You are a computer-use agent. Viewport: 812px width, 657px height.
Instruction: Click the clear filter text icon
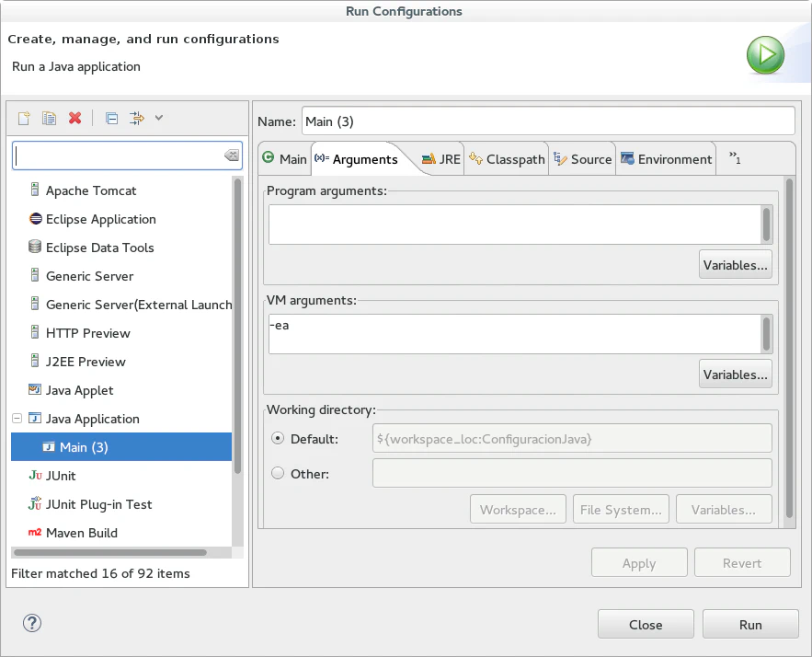[x=232, y=156]
